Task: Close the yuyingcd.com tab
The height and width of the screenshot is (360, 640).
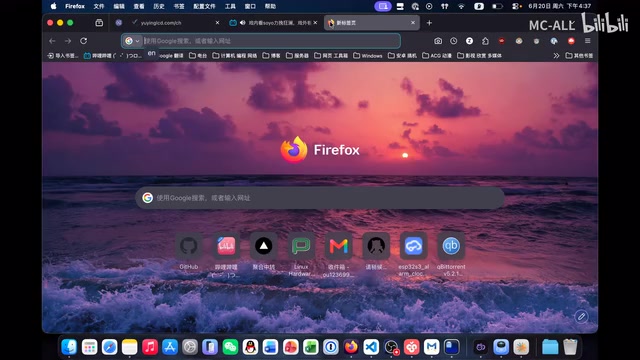Action: tap(218, 23)
